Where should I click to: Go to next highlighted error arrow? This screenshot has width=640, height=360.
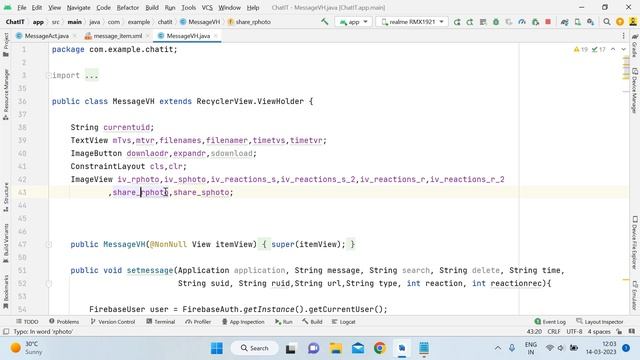click(x=623, y=49)
